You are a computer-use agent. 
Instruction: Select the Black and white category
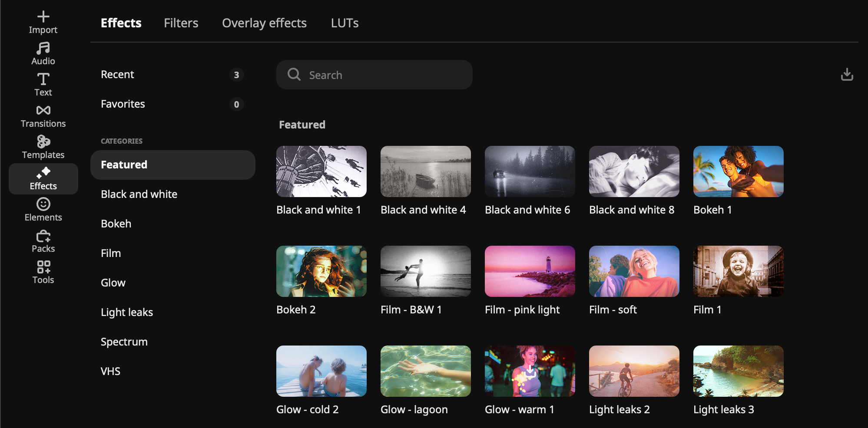click(x=173, y=194)
